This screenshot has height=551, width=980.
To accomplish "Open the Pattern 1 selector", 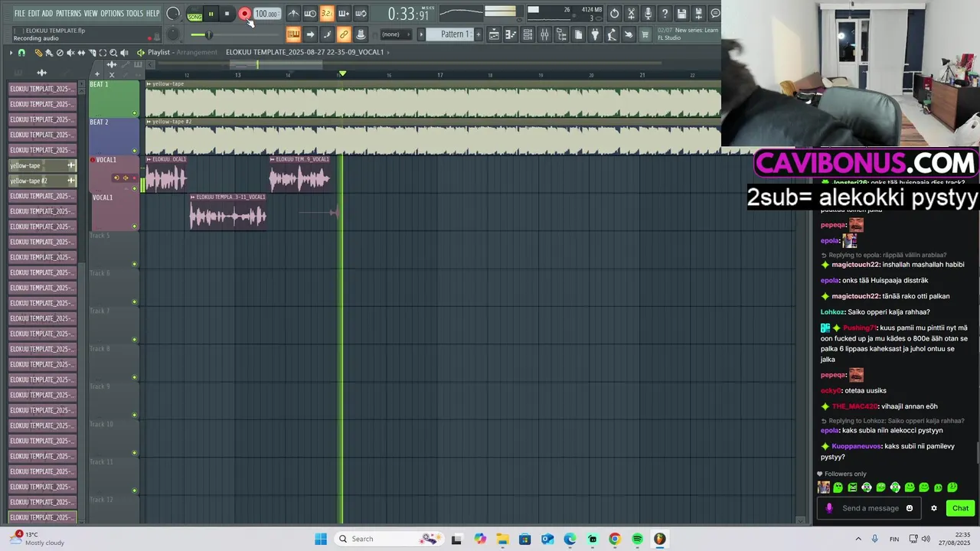I will tap(451, 34).
